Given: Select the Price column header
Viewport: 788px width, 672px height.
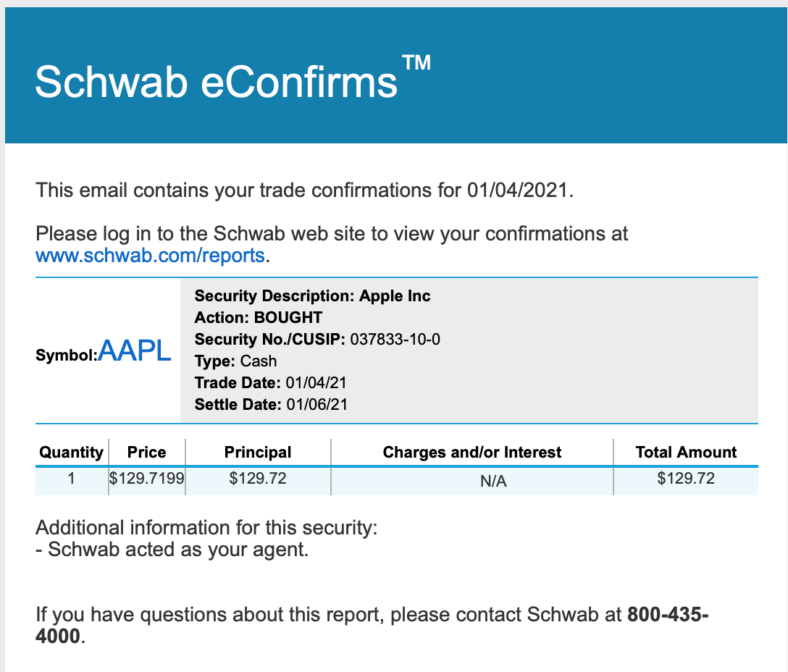Looking at the screenshot, I should pos(147,452).
